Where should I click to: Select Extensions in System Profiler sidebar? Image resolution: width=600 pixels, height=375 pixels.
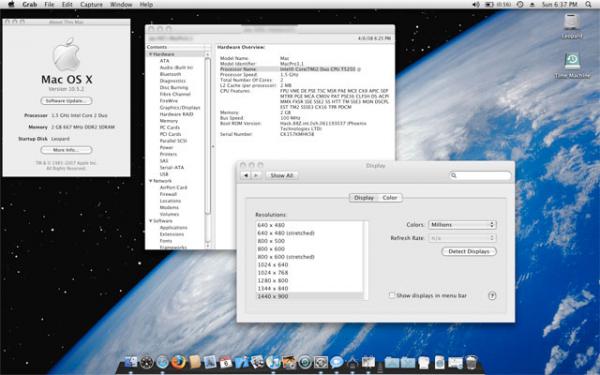click(x=172, y=234)
